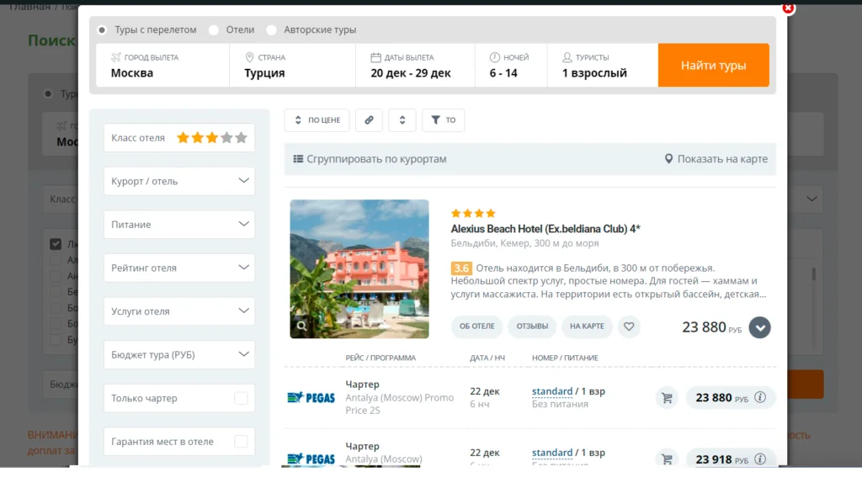Screen dimensions: 862x504
Task: Set hotel class to three stars
Action: [212, 138]
